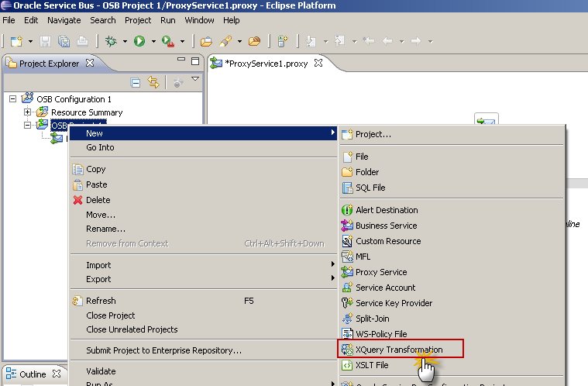Screen dimensions: 588x386
Task: Select XQuery Transformation from New submenu
Action: click(399, 350)
